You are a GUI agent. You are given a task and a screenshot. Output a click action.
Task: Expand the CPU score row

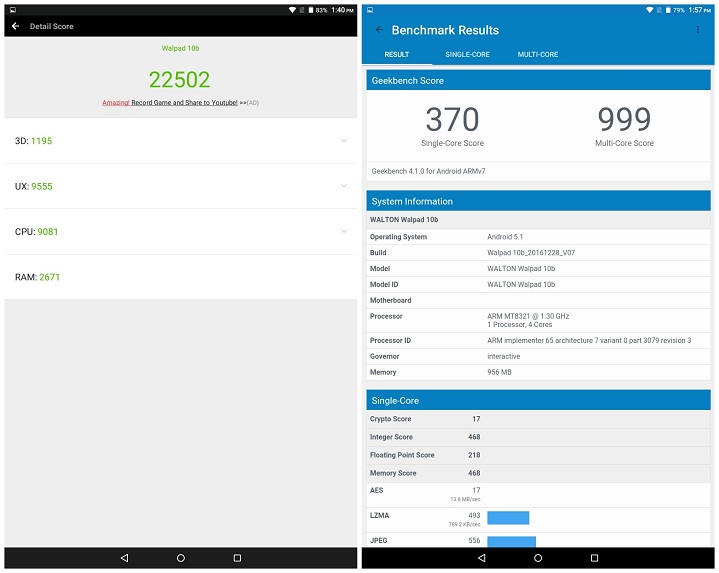[x=181, y=231]
